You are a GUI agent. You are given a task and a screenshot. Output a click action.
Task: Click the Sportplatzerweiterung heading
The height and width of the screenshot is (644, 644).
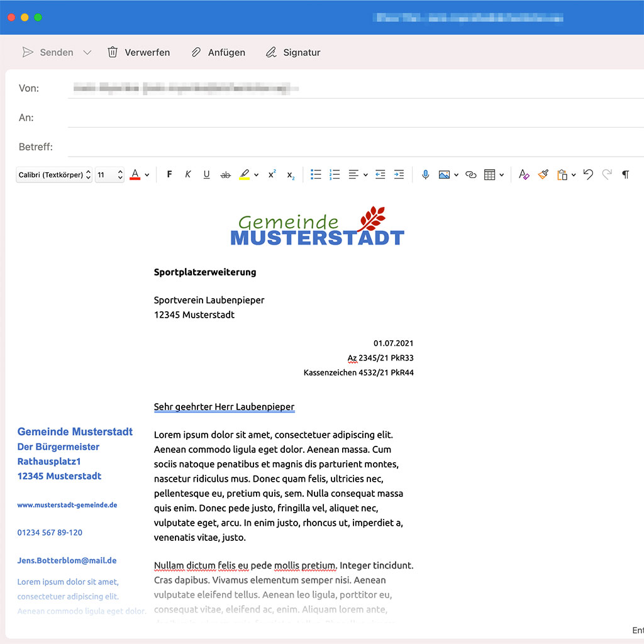click(205, 272)
